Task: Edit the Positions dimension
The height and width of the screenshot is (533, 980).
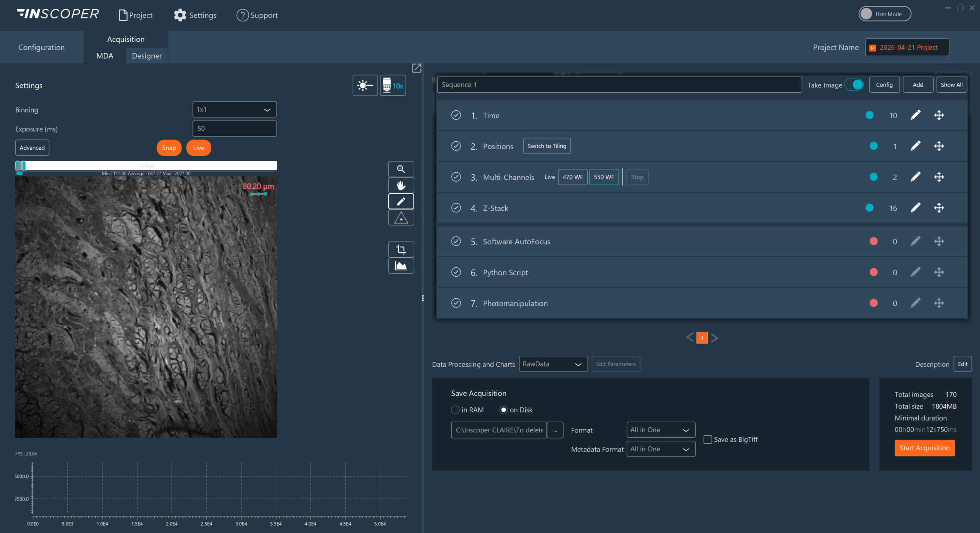Action: [x=915, y=146]
